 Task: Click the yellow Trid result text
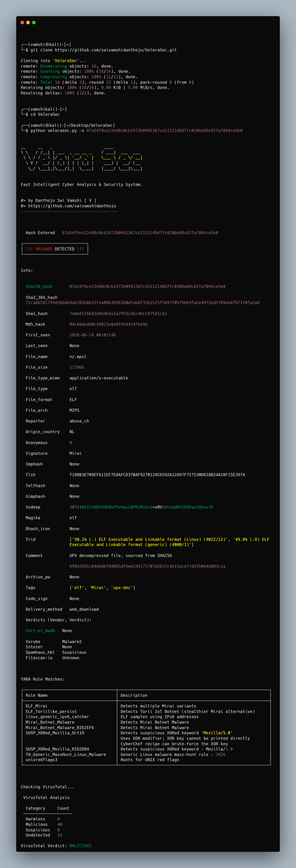[x=169, y=542]
